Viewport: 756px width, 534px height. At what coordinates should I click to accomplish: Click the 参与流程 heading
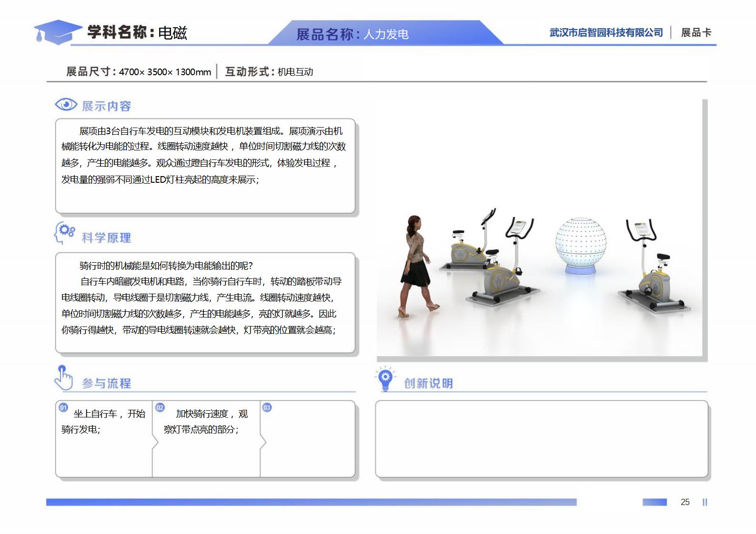106,384
